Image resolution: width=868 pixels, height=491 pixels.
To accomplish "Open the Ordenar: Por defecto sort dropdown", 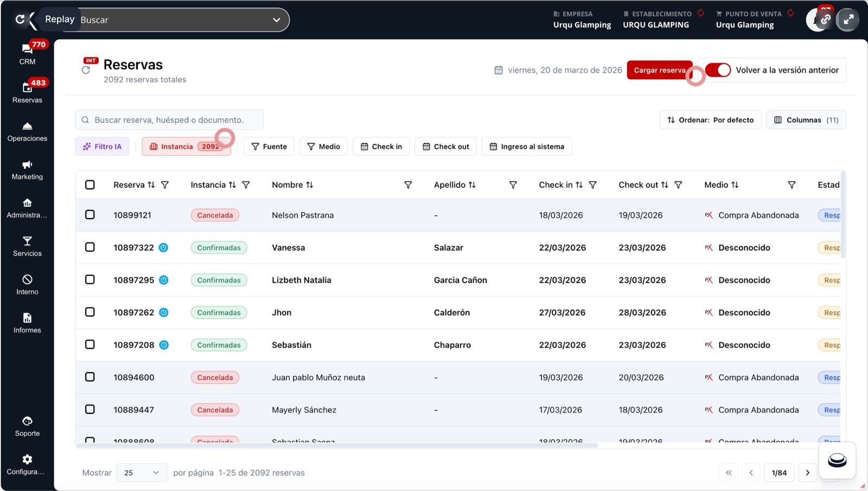I will point(710,120).
